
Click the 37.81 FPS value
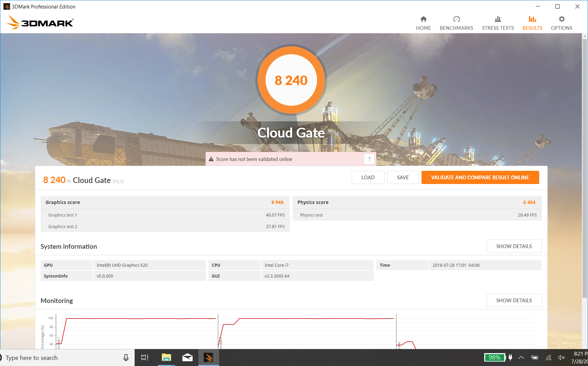275,227
